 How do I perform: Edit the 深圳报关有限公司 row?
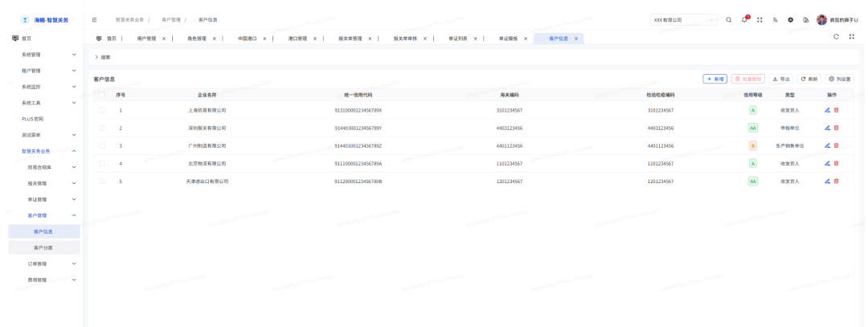coord(827,128)
